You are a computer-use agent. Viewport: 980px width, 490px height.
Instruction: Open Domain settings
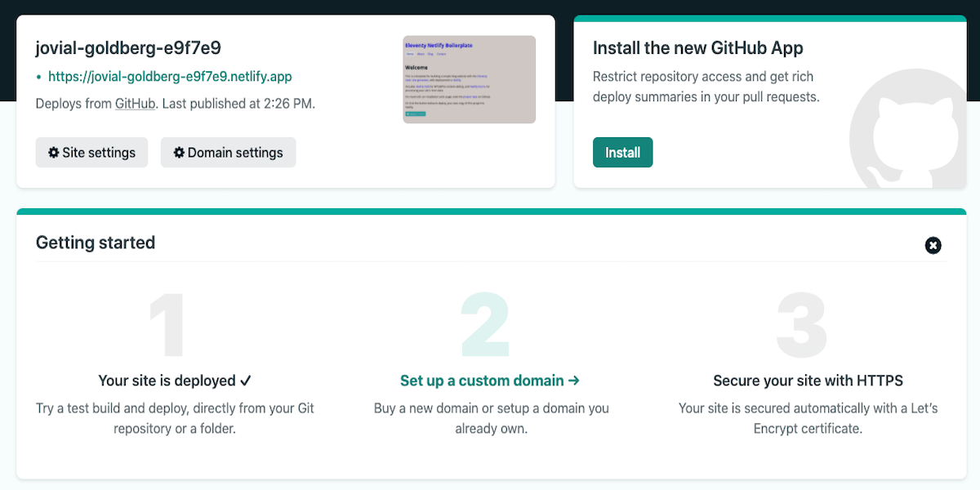pyautogui.click(x=228, y=153)
